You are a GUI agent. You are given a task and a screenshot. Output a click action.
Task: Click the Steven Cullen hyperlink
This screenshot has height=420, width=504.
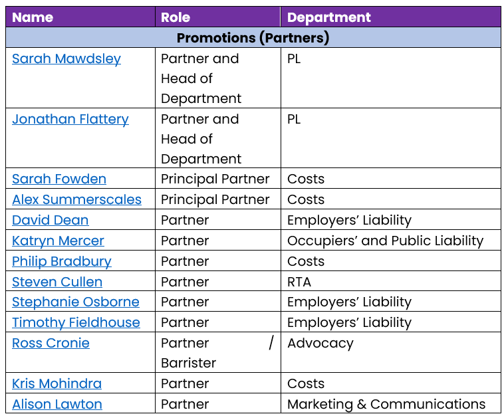(57, 282)
